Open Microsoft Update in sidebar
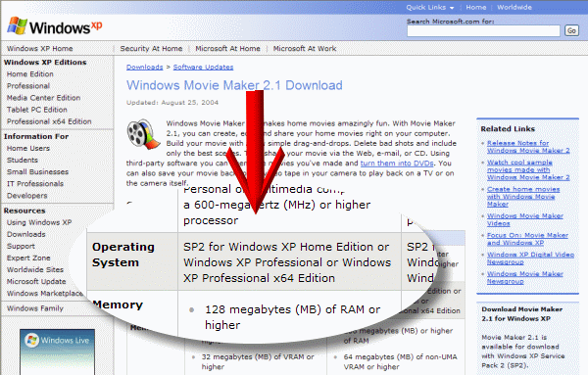The width and height of the screenshot is (588, 375). coord(36,281)
